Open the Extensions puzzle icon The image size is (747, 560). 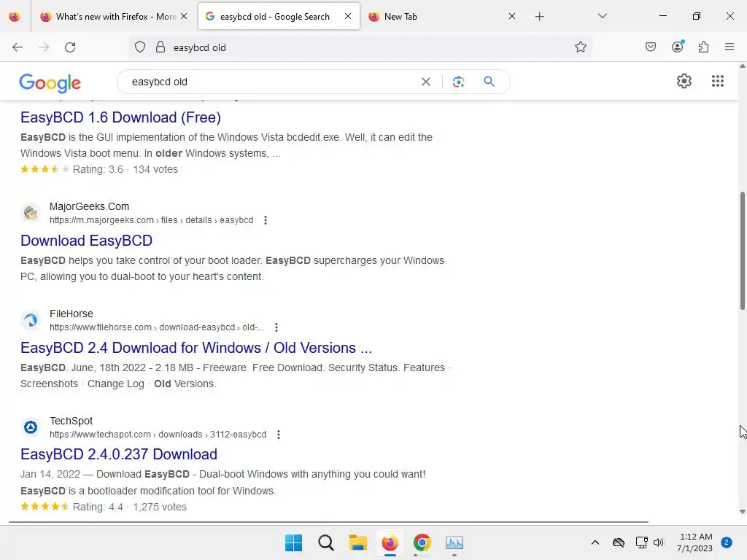(704, 47)
